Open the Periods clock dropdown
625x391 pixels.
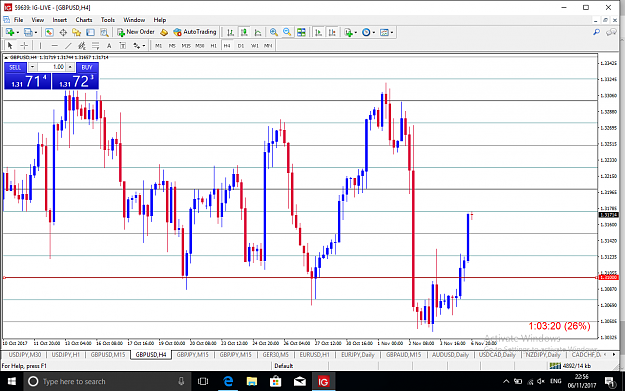pyautogui.click(x=368, y=32)
